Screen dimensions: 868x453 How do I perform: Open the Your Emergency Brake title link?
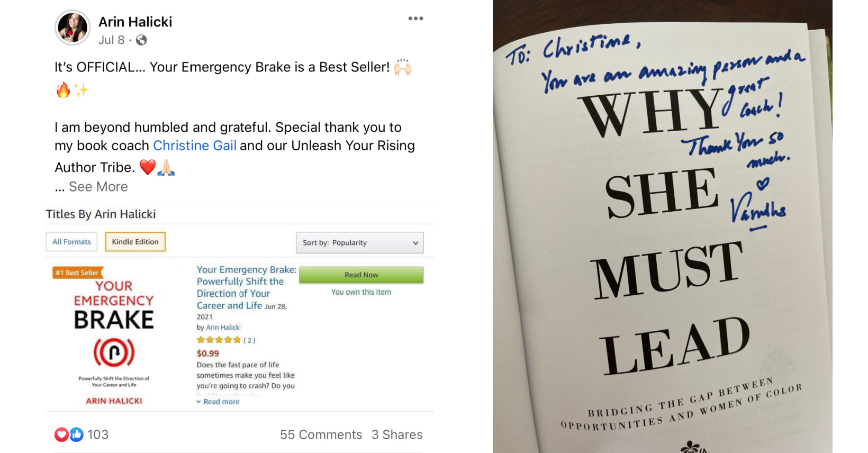tap(246, 287)
